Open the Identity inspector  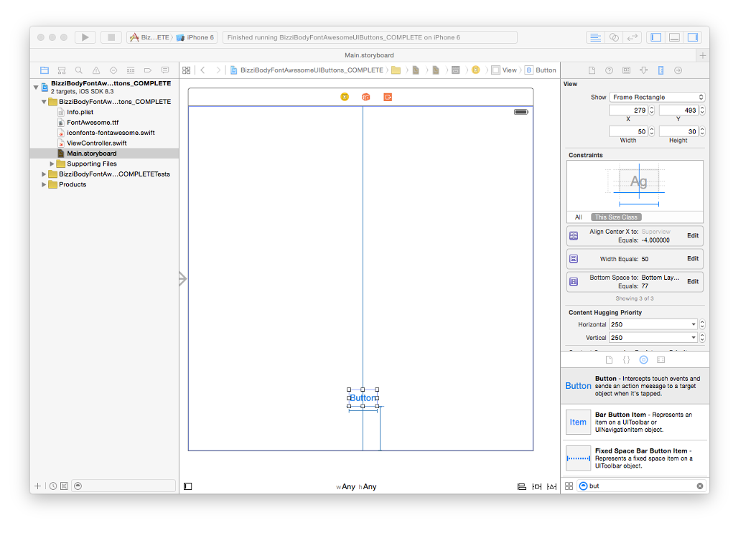(626, 70)
